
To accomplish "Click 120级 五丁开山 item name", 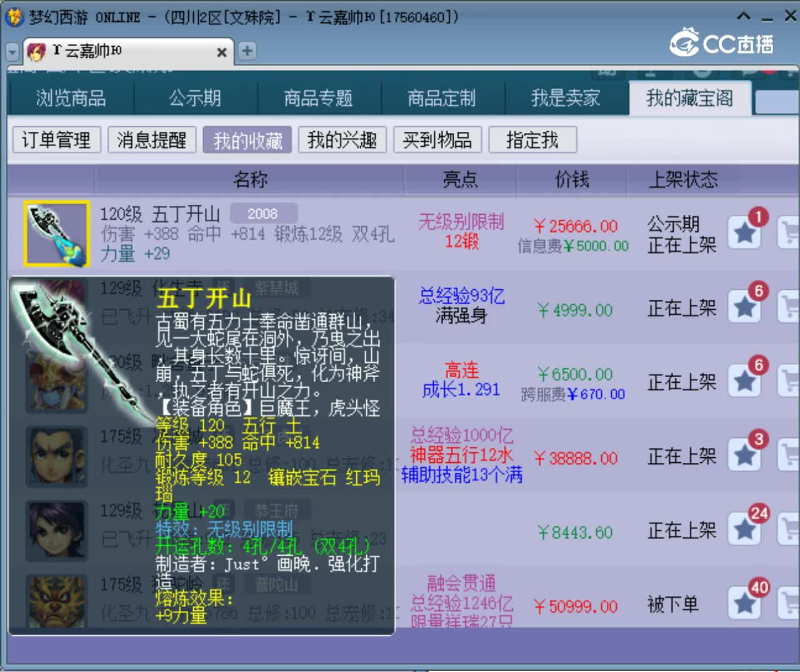I will [x=160, y=214].
